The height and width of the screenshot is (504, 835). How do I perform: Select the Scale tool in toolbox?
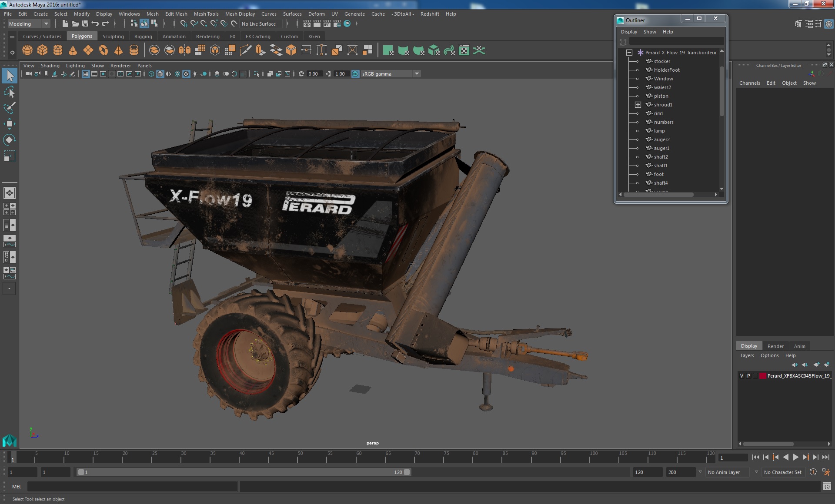[10, 156]
